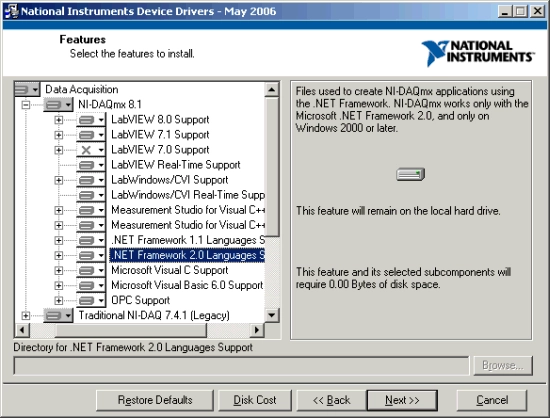550x418 pixels.
Task: Click the hard drive icon in description panel
Action: [410, 174]
